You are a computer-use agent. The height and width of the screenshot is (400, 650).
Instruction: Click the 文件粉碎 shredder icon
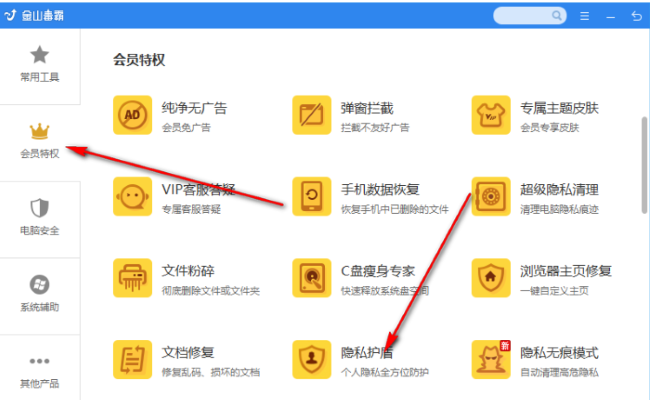tap(133, 277)
